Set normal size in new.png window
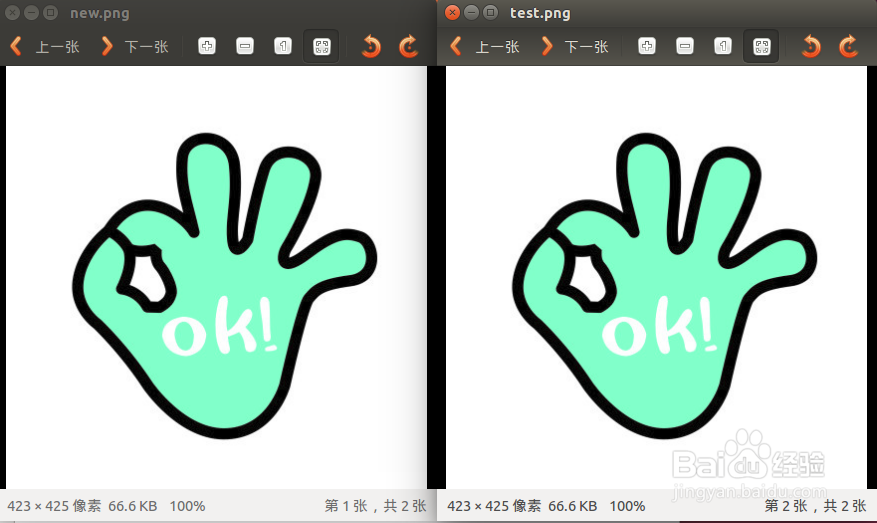 point(283,46)
